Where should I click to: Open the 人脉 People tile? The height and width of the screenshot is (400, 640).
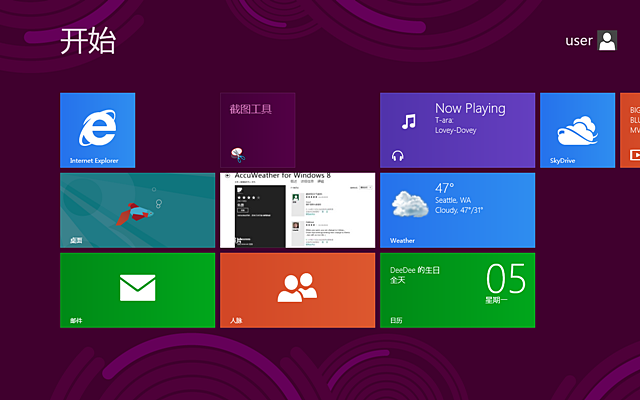click(x=298, y=290)
